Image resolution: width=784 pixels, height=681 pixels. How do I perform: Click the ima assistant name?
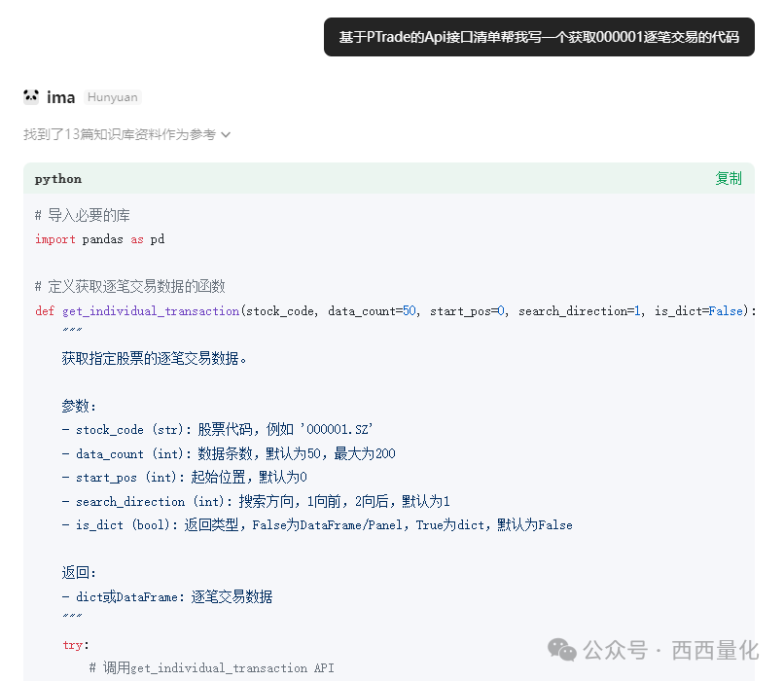click(x=61, y=97)
